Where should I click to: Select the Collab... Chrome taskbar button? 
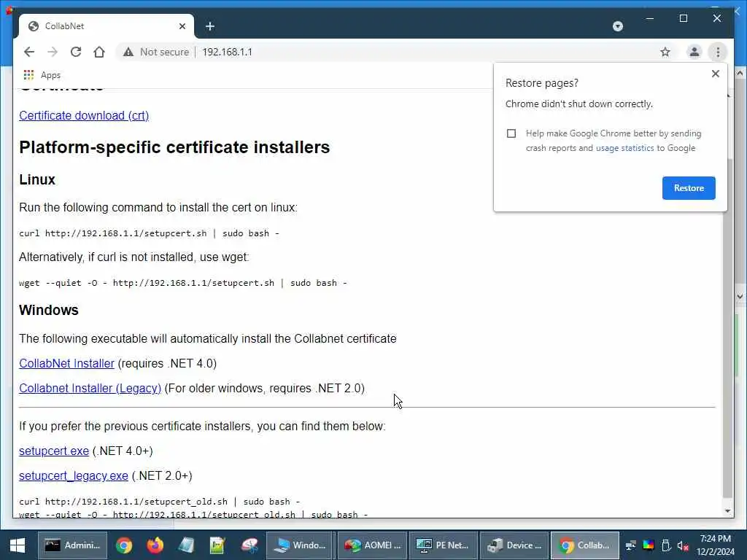pos(585,545)
